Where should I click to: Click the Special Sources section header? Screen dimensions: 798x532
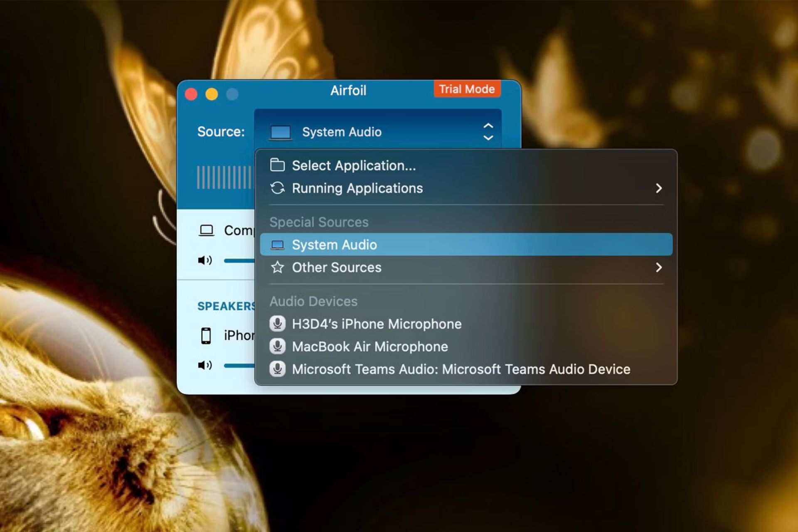[319, 222]
